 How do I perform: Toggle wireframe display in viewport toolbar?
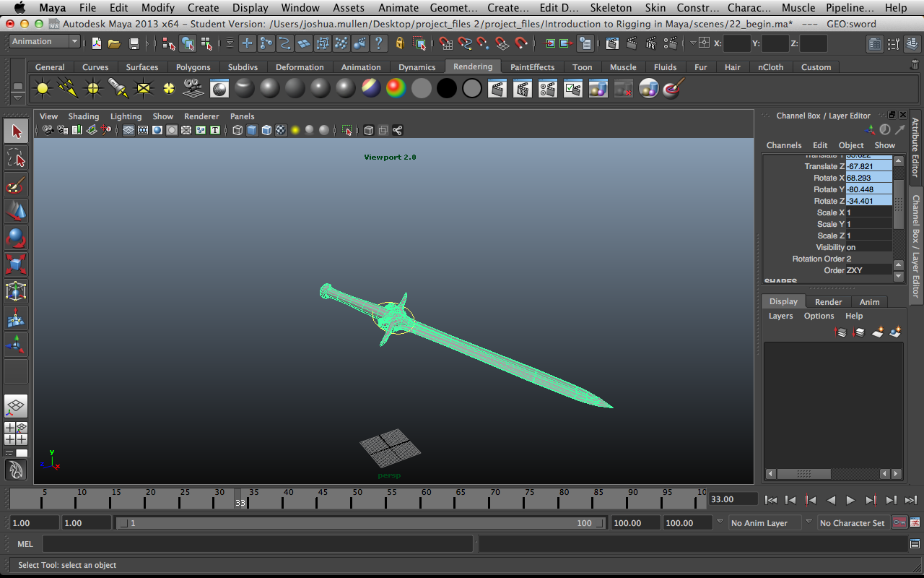[237, 130]
